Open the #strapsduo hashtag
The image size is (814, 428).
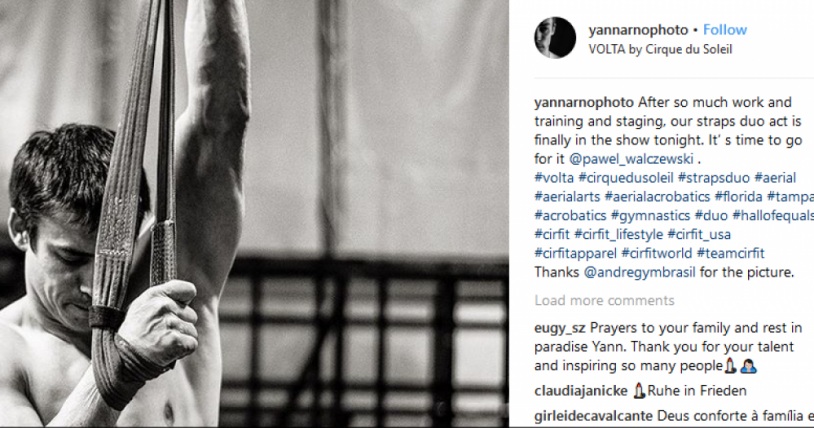click(714, 178)
